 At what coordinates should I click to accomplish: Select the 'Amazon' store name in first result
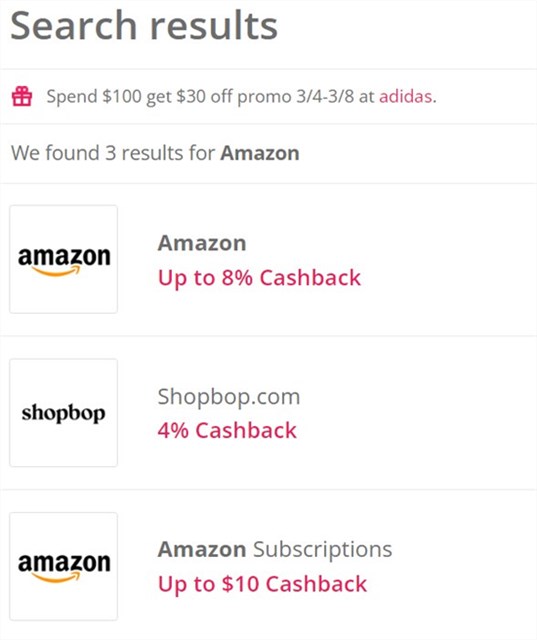tap(202, 243)
